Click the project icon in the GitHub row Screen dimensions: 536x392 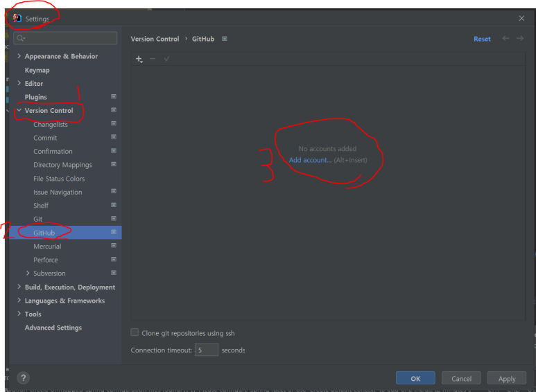pos(114,232)
